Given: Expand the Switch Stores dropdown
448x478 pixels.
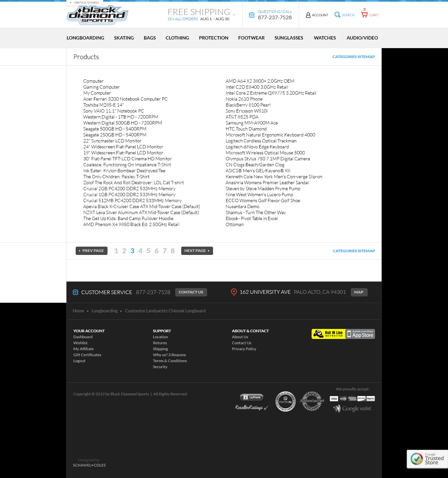Looking at the screenshot, I should 84,3.
